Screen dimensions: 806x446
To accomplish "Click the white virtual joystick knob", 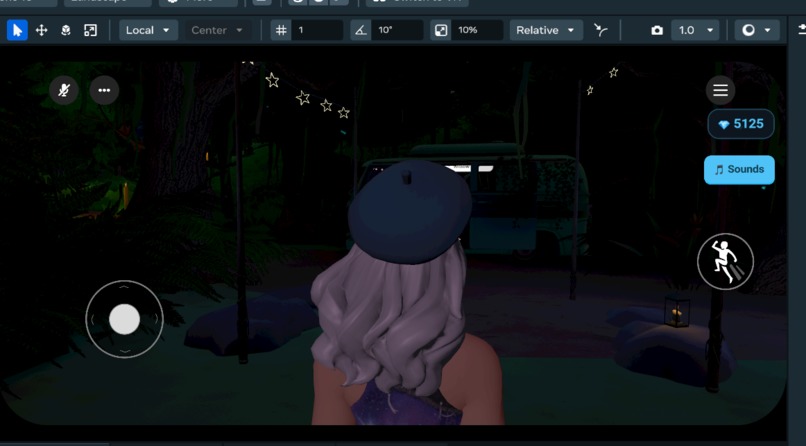I will coord(124,319).
